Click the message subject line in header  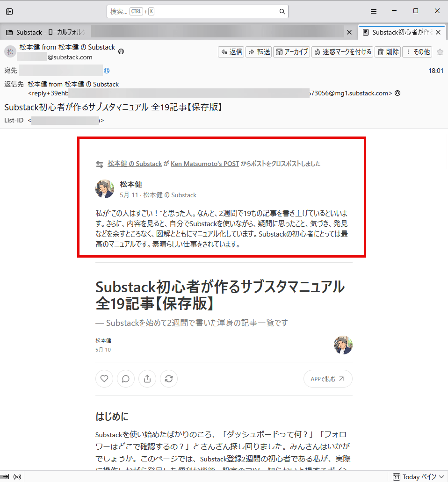click(x=114, y=107)
